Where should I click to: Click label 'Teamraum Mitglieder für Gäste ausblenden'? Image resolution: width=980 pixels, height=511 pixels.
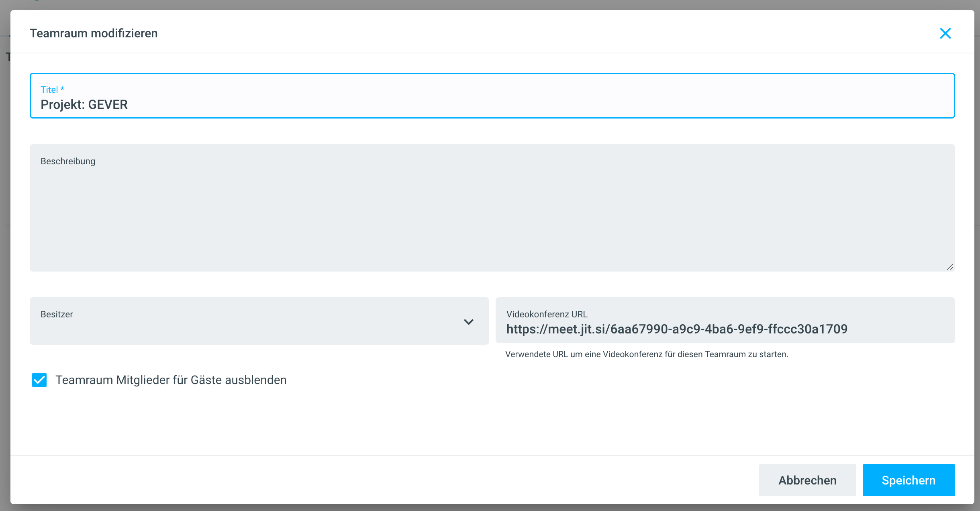[x=171, y=380]
